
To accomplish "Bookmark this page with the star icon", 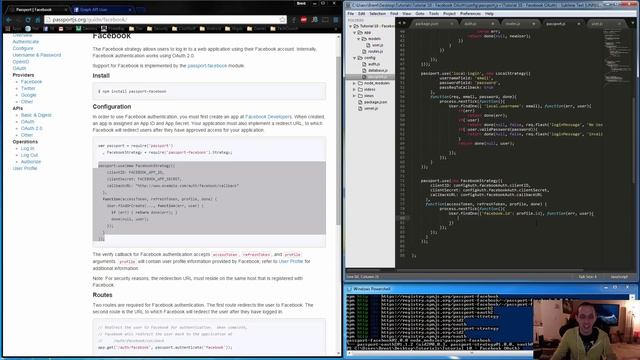I will click(282, 20).
